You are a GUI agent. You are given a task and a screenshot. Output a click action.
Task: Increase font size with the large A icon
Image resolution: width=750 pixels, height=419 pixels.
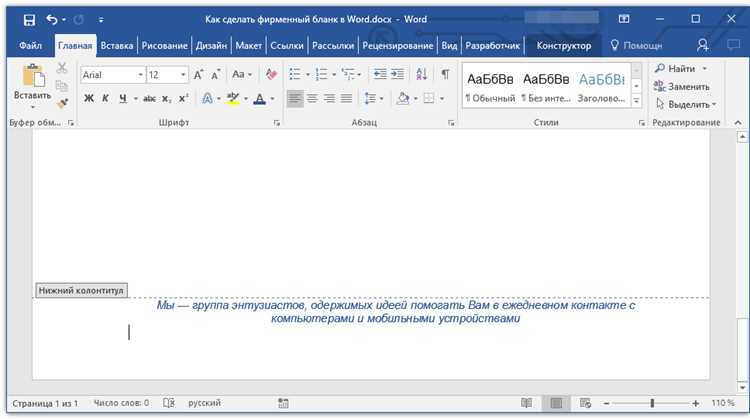click(x=199, y=75)
